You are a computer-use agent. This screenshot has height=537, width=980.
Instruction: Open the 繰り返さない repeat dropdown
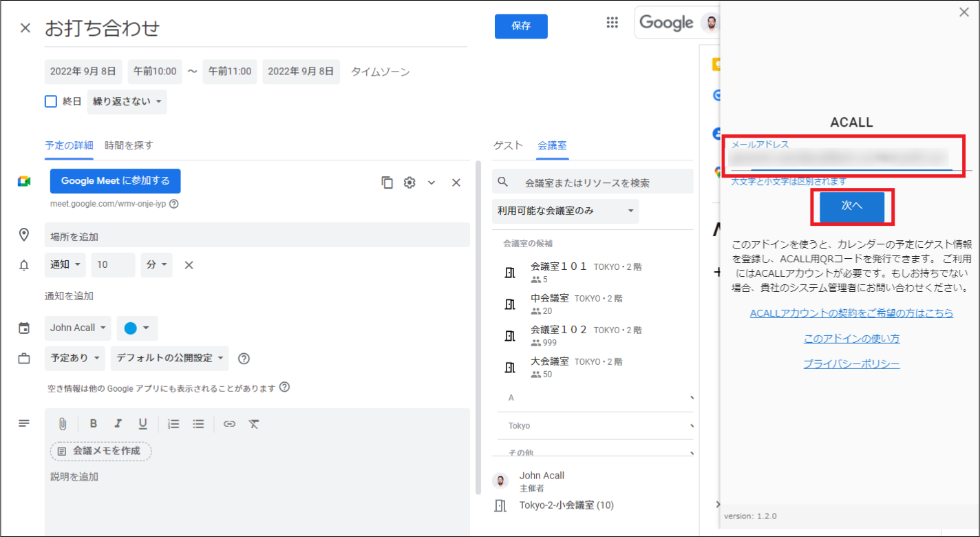pos(127,102)
